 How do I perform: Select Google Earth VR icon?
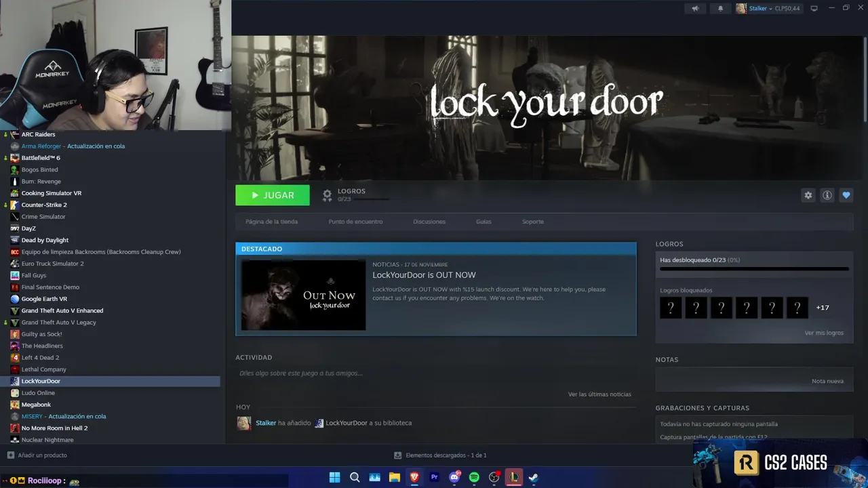[x=15, y=299]
